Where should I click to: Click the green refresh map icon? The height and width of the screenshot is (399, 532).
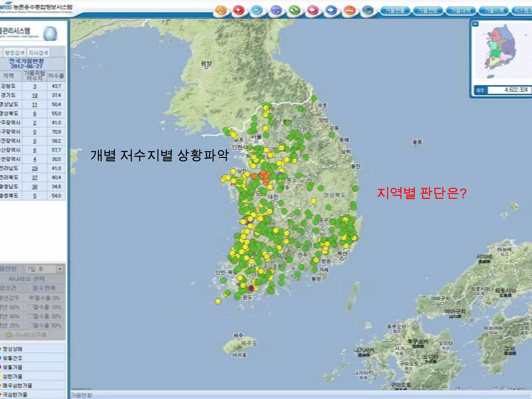[295, 10]
